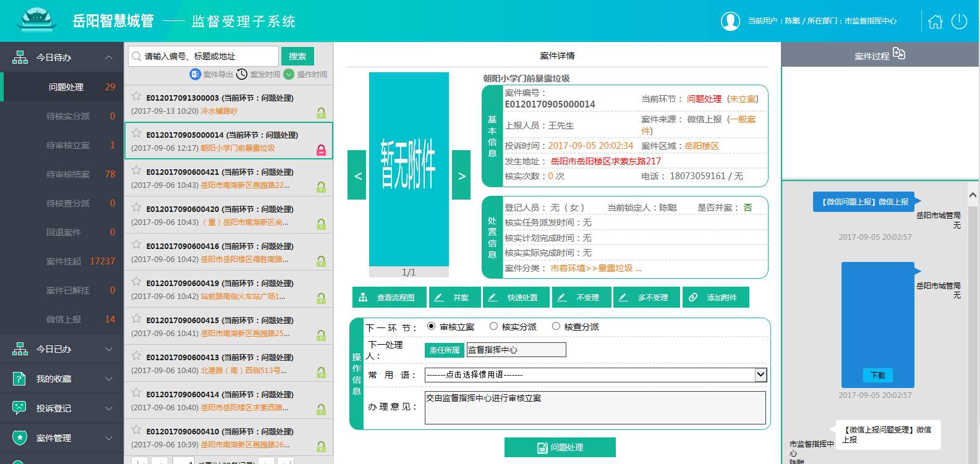Star case E012017091300003 as favorite
This screenshot has width=980, height=464.
point(137,96)
